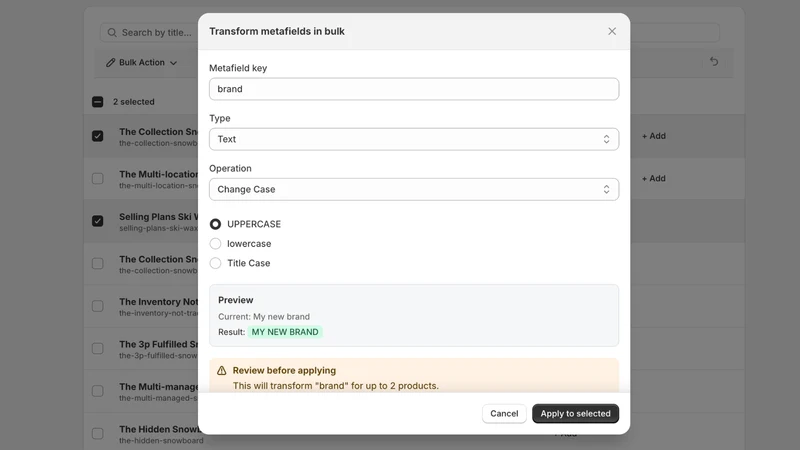800x450 pixels.
Task: Click the Metafield key input field
Action: [414, 89]
